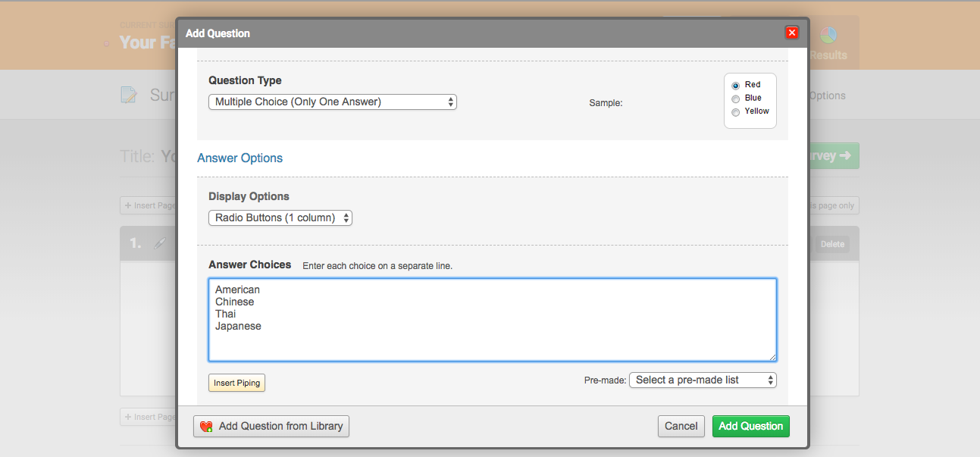Click the Answer Options section heading
Image resolution: width=980 pixels, height=457 pixels.
(240, 158)
